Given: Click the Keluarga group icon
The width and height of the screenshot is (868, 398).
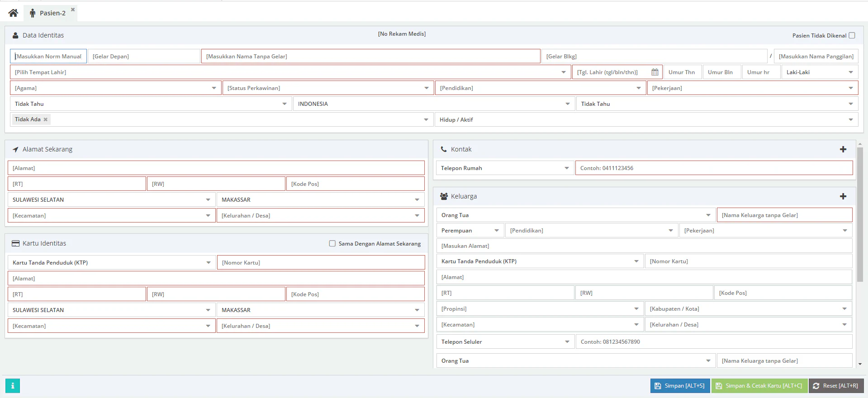Looking at the screenshot, I should click(444, 196).
